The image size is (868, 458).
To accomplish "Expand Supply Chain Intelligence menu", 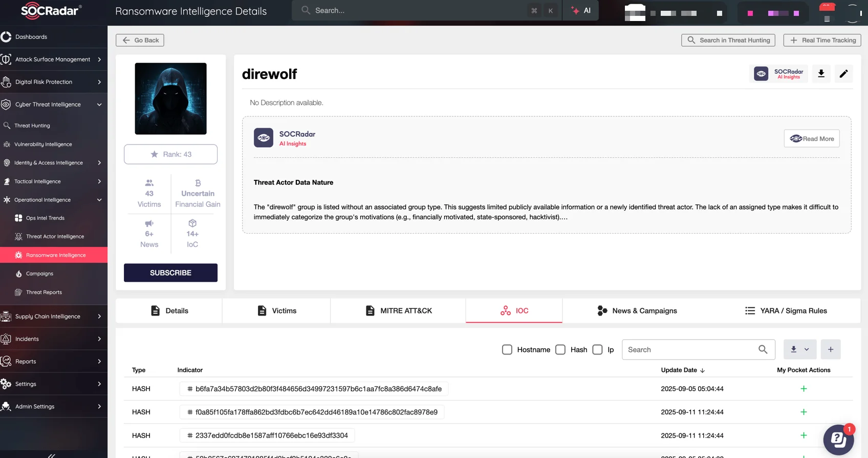I will 54,317.
